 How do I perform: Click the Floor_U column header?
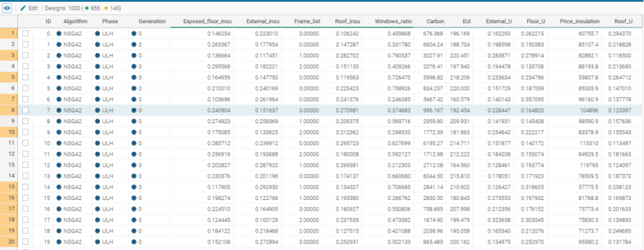click(536, 21)
